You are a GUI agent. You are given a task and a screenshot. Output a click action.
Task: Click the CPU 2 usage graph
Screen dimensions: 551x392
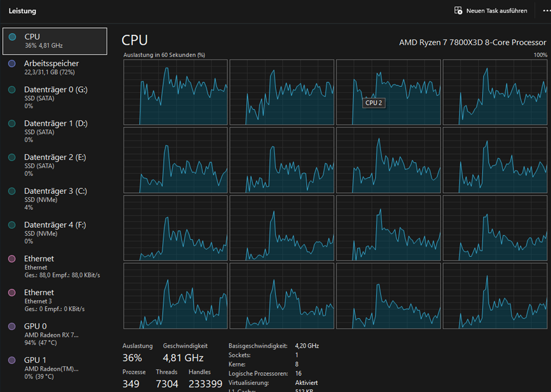(x=388, y=92)
